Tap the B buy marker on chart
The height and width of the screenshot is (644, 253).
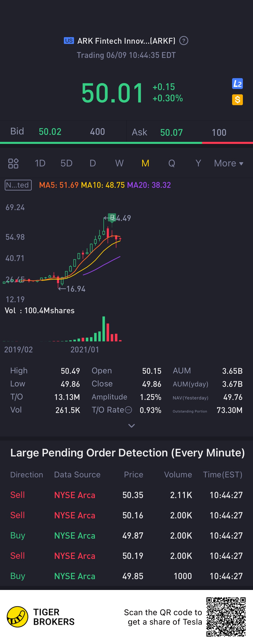click(112, 218)
